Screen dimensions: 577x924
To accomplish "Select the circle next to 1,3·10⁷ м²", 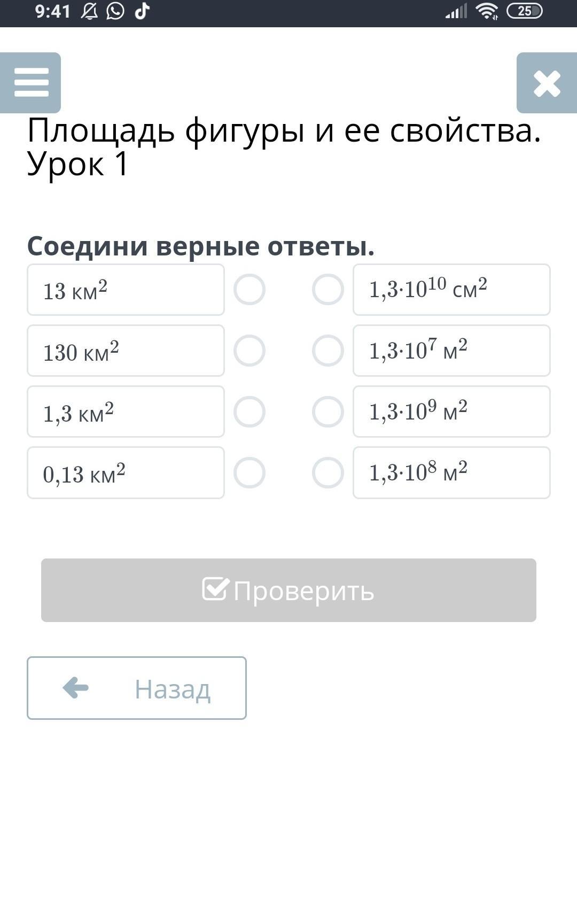I will pyautogui.click(x=328, y=351).
